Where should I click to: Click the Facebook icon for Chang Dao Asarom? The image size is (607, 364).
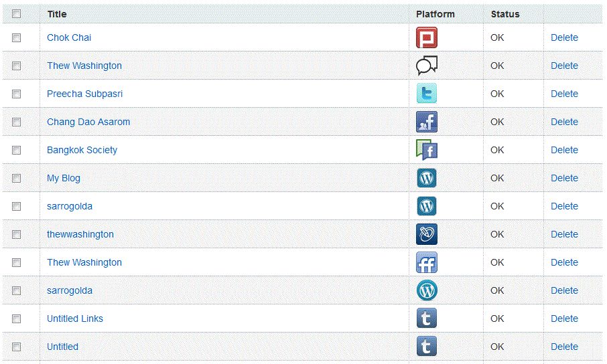[427, 122]
